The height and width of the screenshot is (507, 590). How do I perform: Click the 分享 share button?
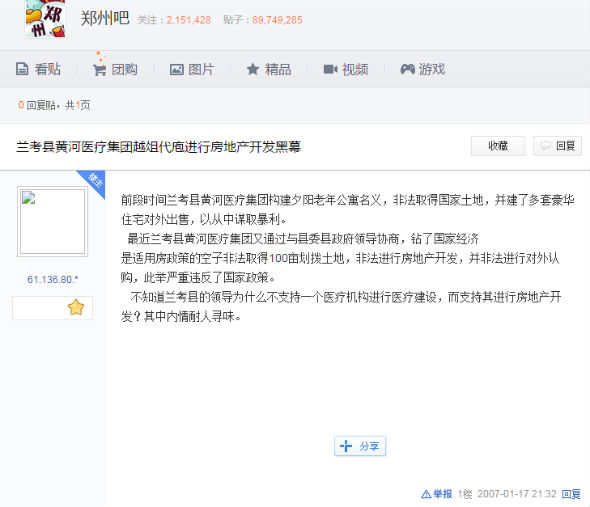360,446
